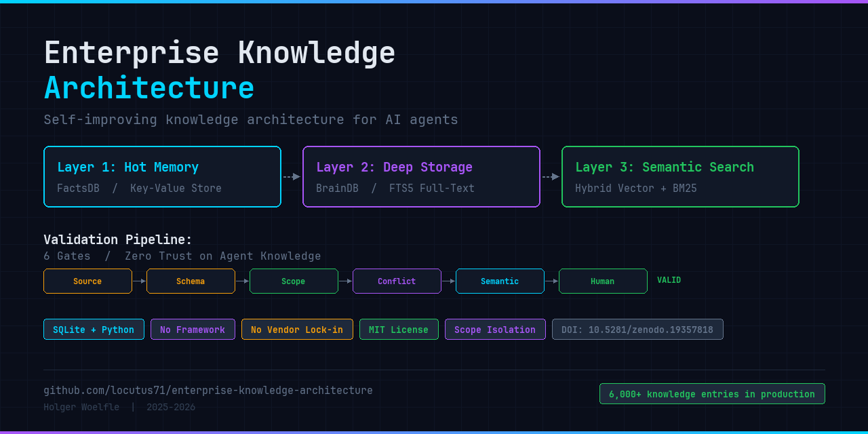The image size is (868, 434).
Task: Click the Human validation gate
Action: coord(603,281)
